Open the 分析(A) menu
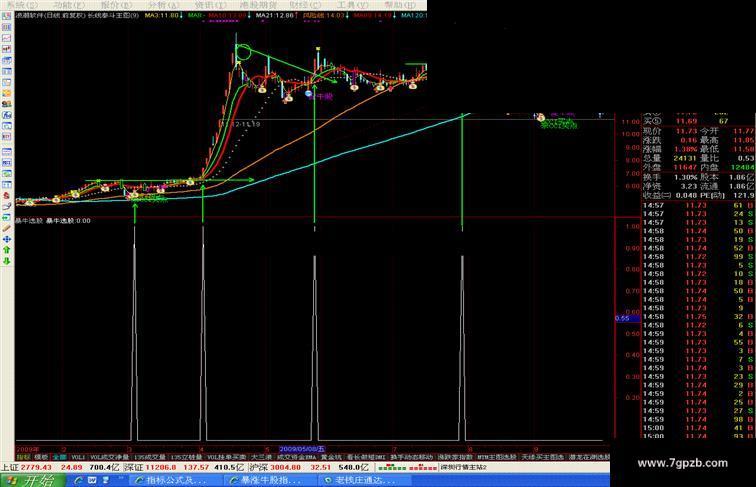756x487 pixels. click(x=163, y=5)
